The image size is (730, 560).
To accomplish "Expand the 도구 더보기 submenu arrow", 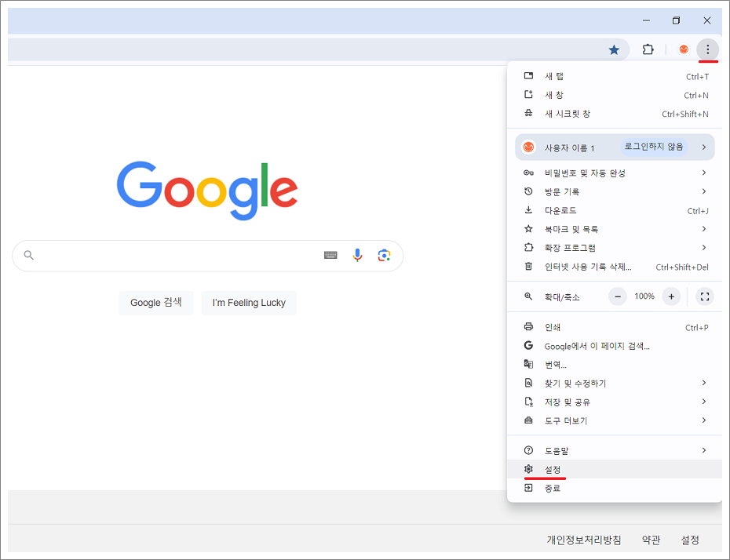I will [704, 420].
